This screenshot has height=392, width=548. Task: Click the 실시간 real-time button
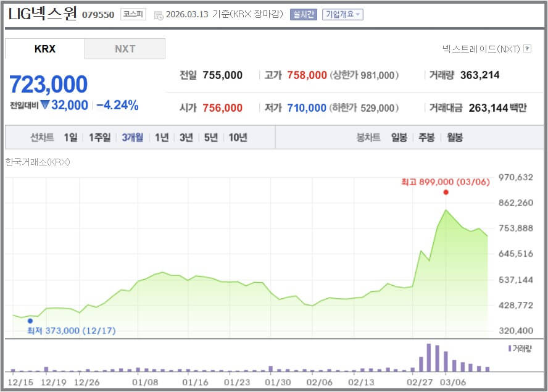(304, 14)
